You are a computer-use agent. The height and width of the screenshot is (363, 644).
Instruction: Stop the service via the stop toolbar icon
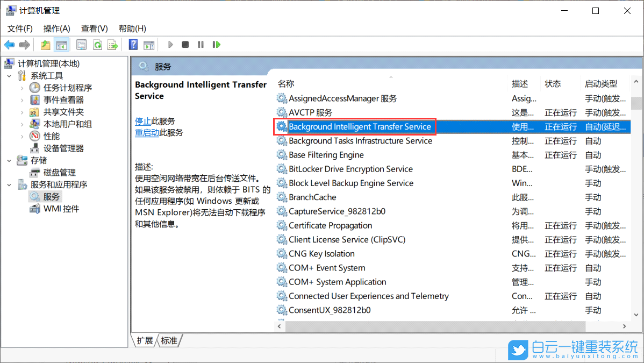coord(185,45)
